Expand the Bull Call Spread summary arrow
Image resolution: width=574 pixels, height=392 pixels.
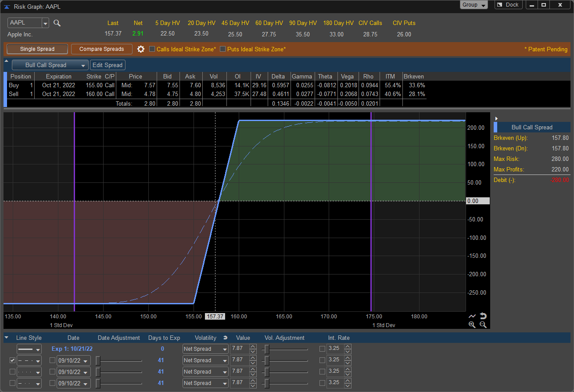pyautogui.click(x=496, y=119)
